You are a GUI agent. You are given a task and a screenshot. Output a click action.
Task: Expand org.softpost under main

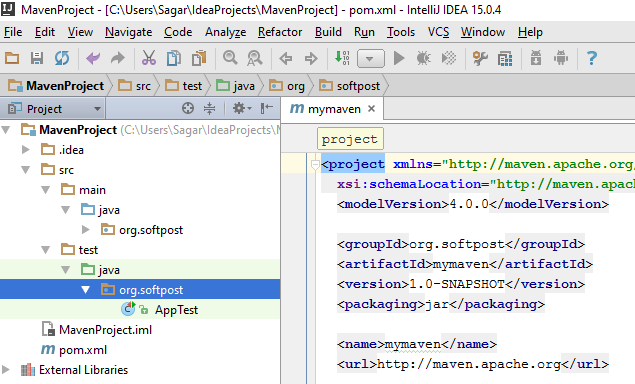85,230
